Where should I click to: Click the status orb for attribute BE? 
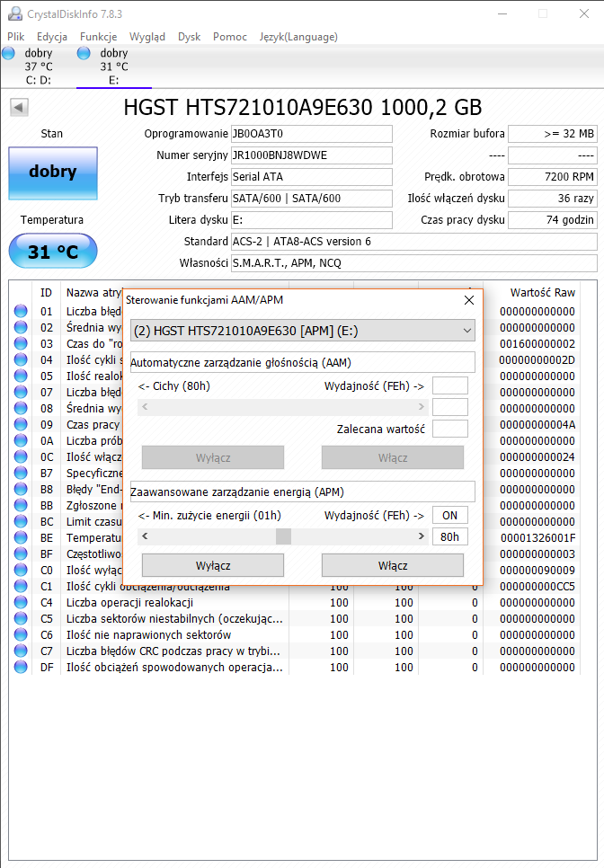[21, 537]
